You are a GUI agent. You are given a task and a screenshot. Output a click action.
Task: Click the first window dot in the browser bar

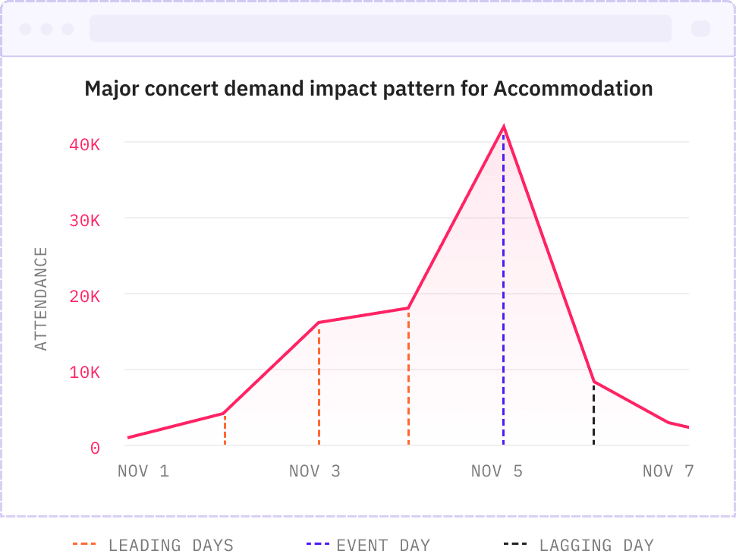pos(25,29)
